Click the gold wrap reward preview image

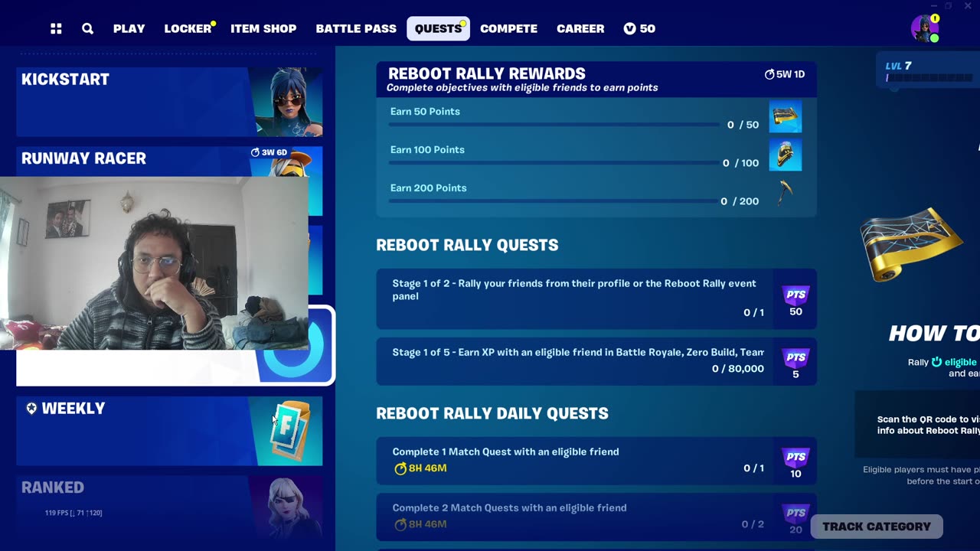(x=910, y=243)
